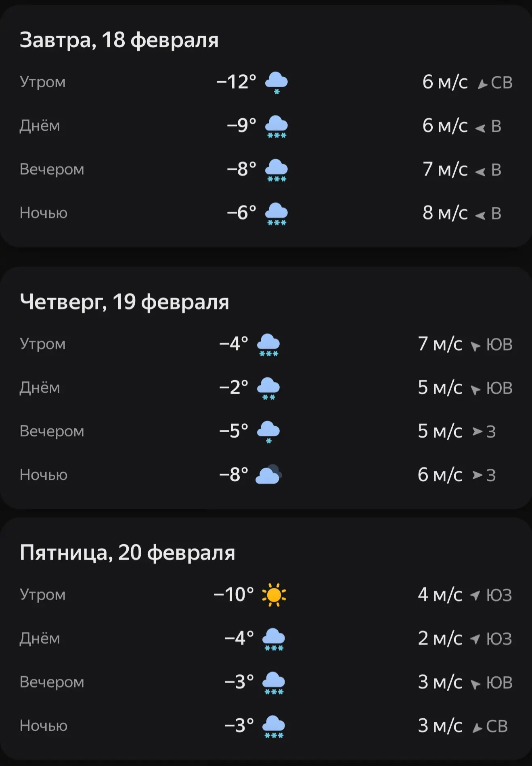Click the 8 м/с wind speed for tomorrow night

pyautogui.click(x=445, y=213)
